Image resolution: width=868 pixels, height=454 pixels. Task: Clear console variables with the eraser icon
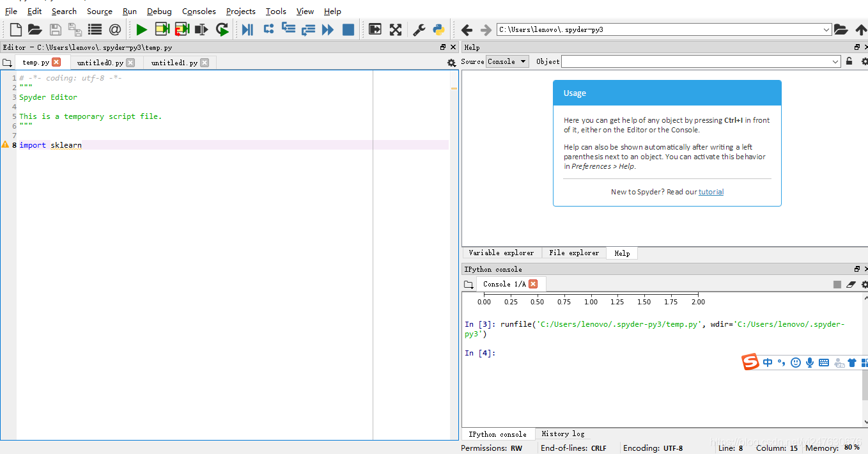(851, 285)
